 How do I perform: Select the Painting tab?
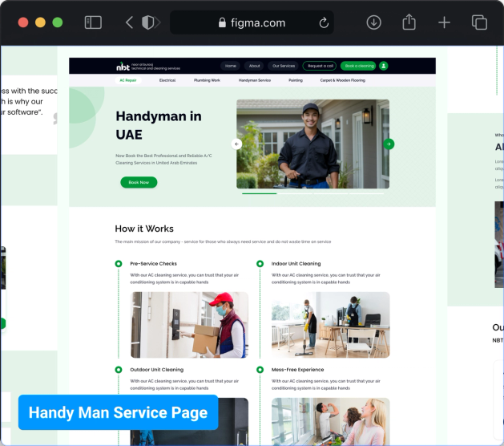[x=296, y=80]
